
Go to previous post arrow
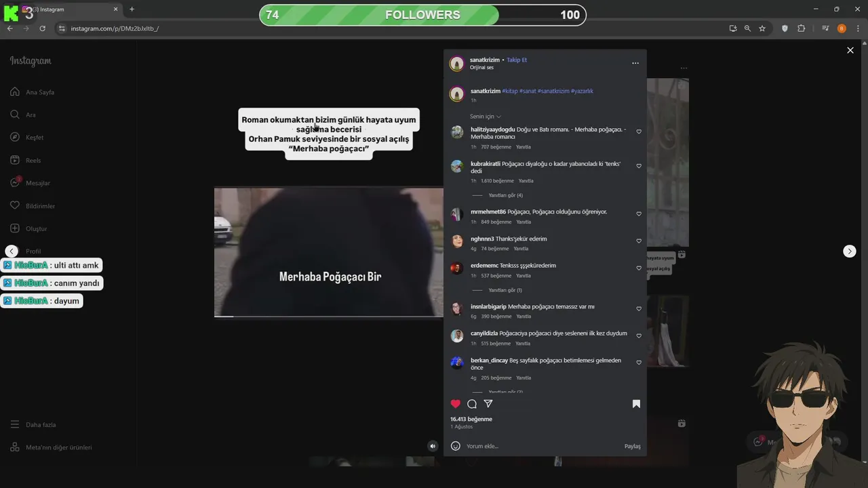12,251
